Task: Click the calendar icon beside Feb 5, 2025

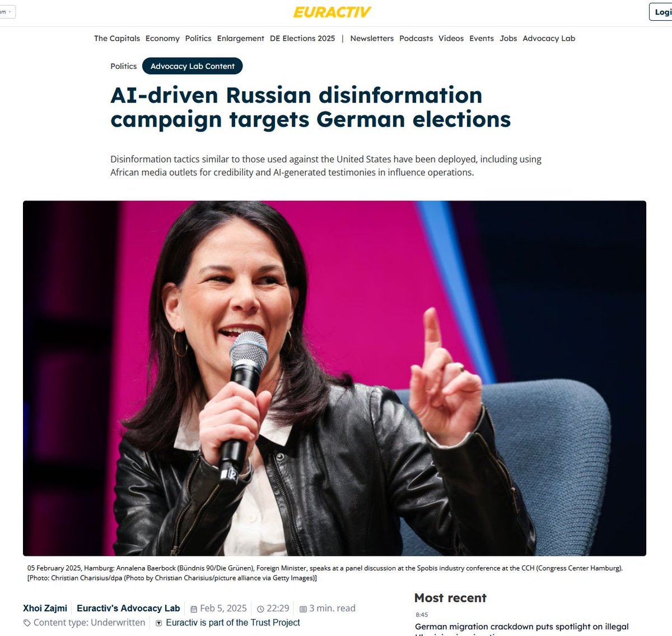Action: tap(194, 609)
